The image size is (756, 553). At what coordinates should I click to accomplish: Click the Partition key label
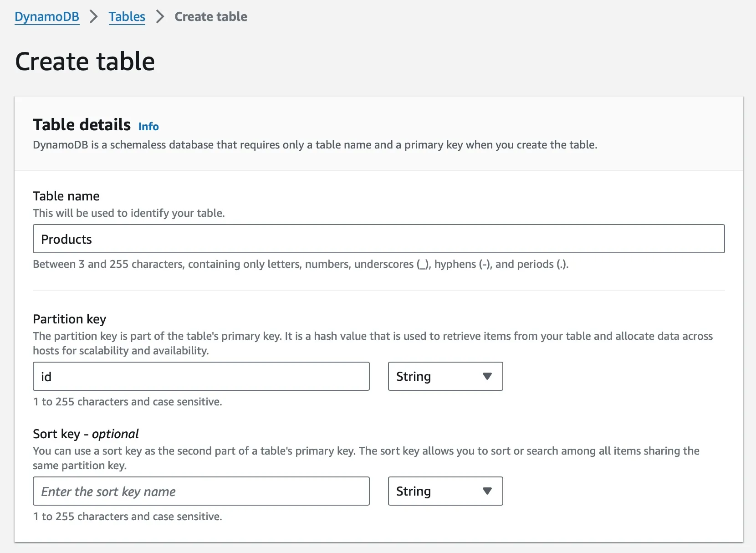[69, 319]
